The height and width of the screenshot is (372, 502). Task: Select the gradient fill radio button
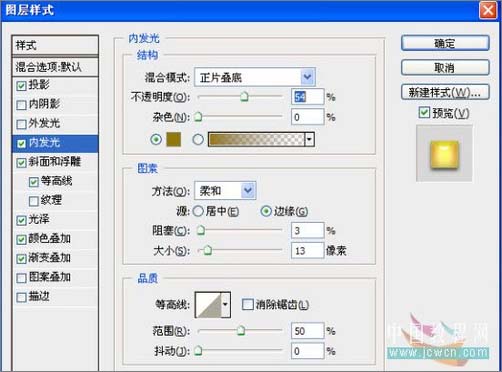point(198,139)
